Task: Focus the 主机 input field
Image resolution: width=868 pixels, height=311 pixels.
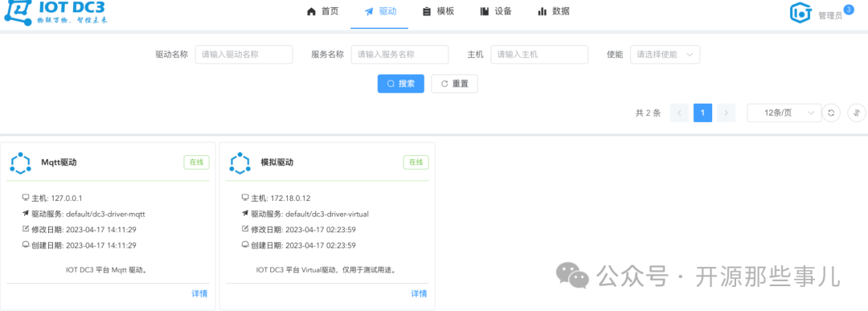Action: (x=539, y=55)
